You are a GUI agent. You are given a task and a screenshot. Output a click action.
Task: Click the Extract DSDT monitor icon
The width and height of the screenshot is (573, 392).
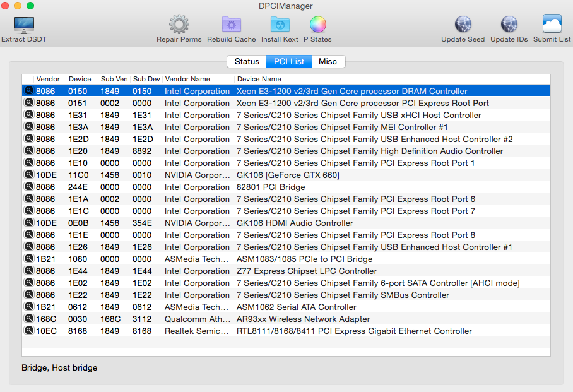(24, 25)
